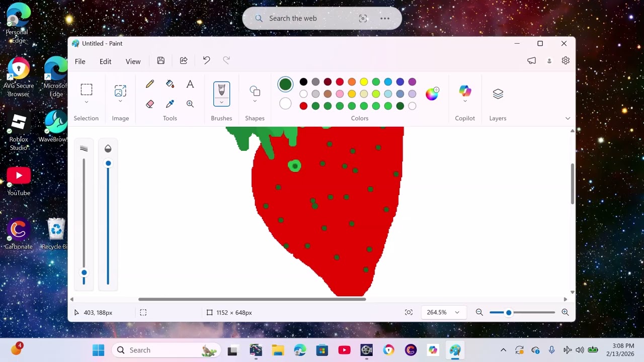Click the zoom in magnifier
Screen dimensions: 644x362
click(x=565, y=312)
